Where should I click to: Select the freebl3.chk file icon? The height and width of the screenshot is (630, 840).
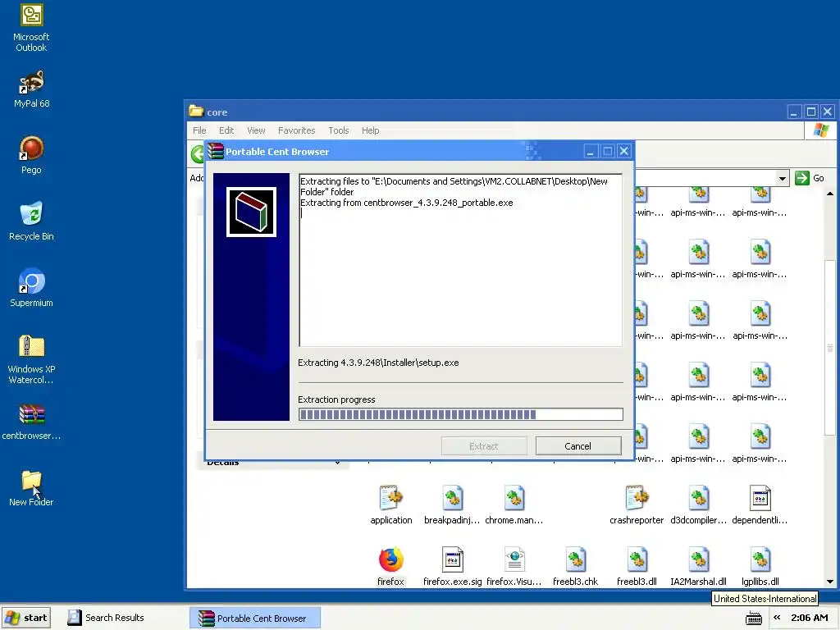575,567
